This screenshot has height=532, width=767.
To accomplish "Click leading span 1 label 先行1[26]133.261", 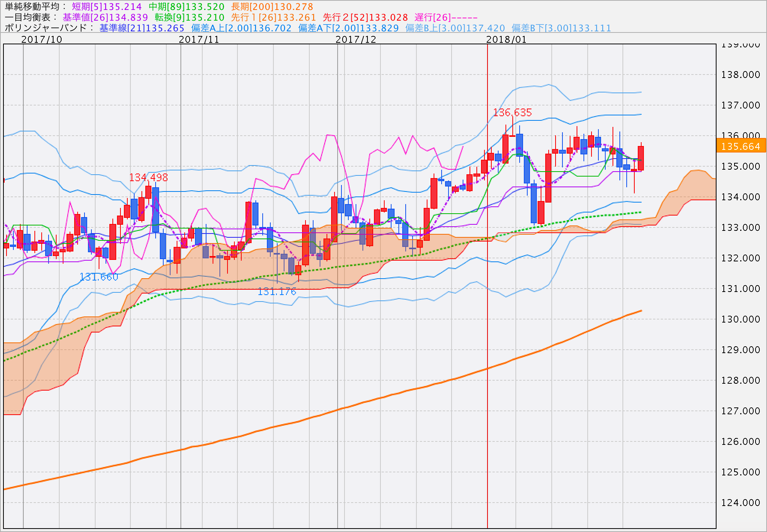I will (274, 17).
